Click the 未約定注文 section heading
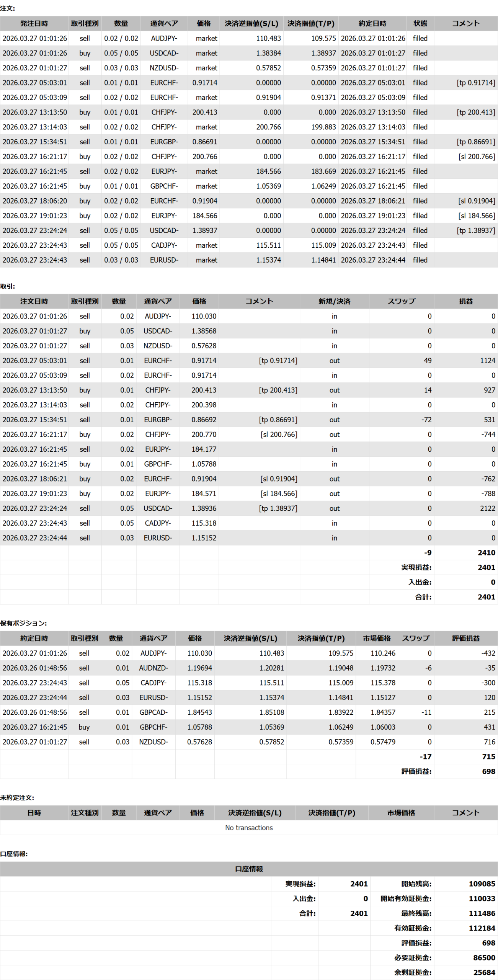498x980 pixels. tap(17, 798)
